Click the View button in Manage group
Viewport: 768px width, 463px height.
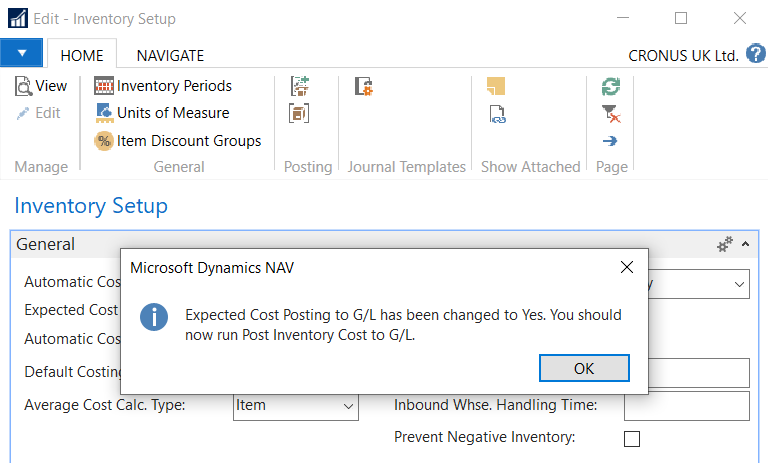click(x=41, y=86)
